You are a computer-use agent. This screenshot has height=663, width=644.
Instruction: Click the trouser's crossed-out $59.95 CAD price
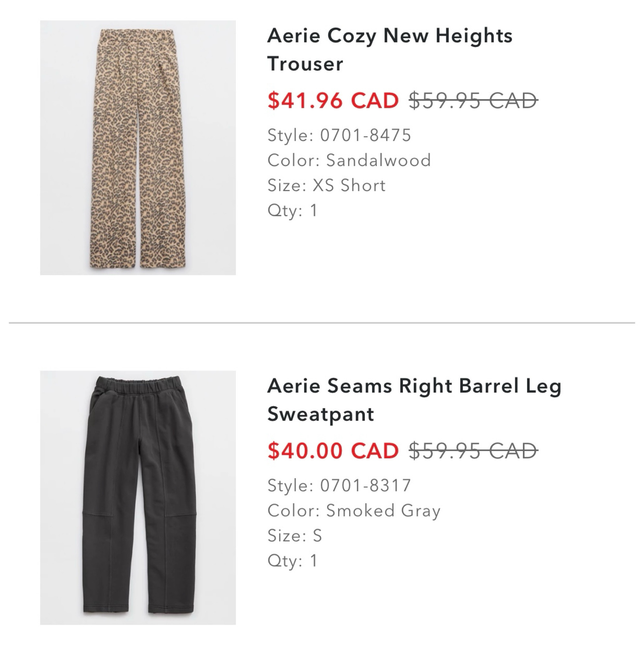473,100
